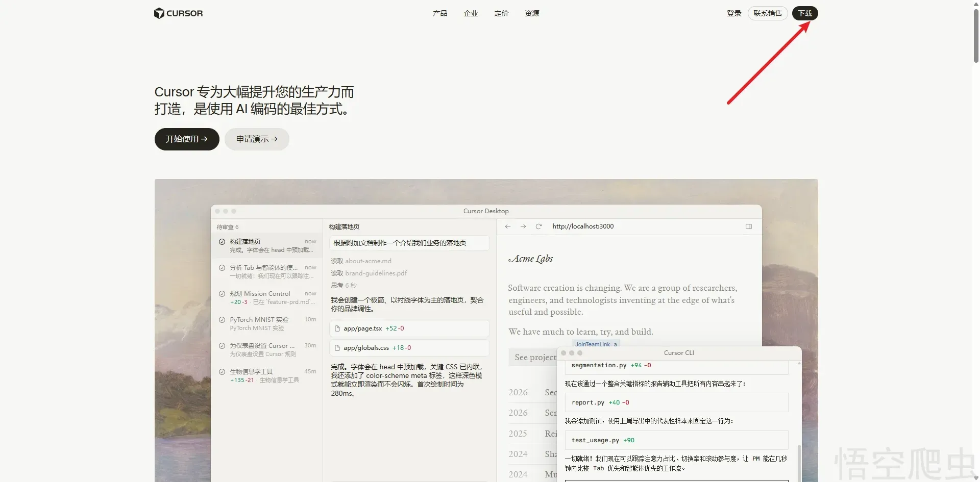The height and width of the screenshot is (482, 980).
Task: Open report.py in Cursor CLI
Action: (588, 402)
